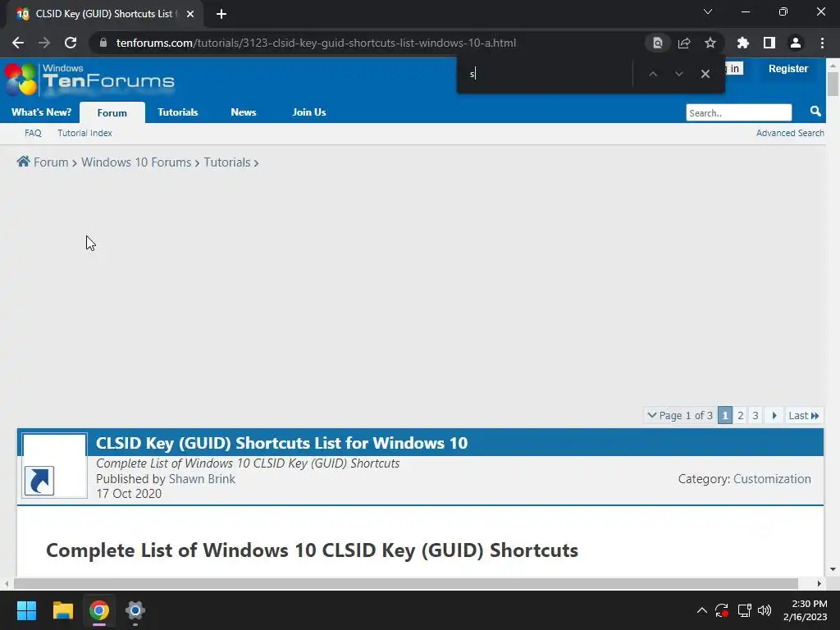Select the Forum tab

coord(112,112)
